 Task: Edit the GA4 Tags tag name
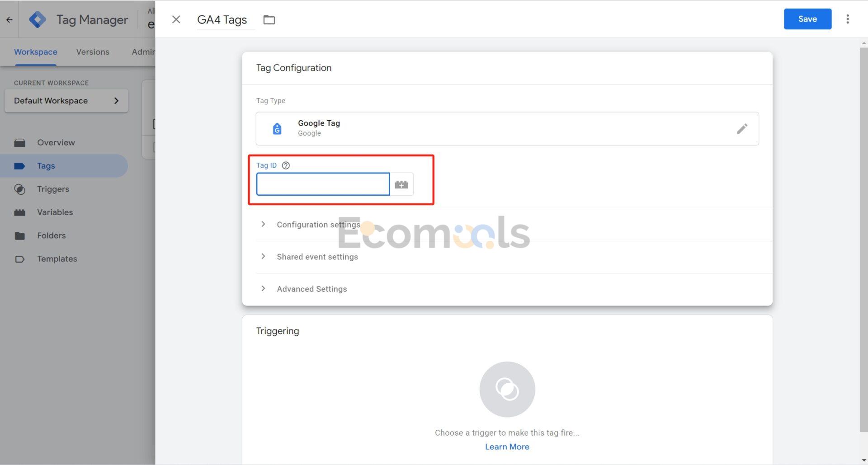(226, 20)
